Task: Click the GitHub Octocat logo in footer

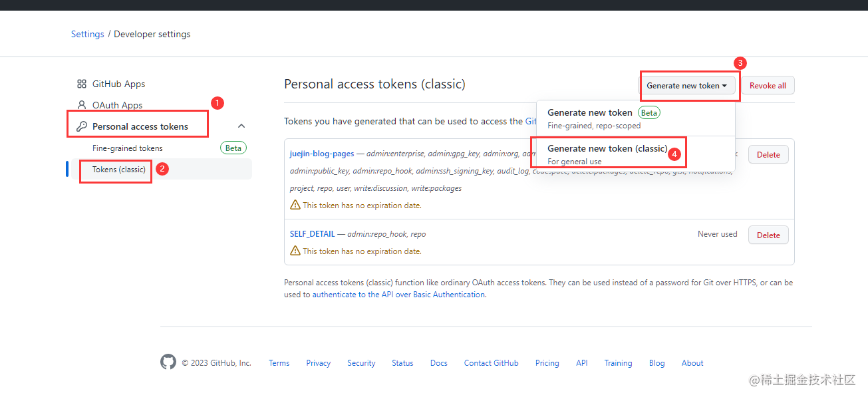Action: [168, 362]
